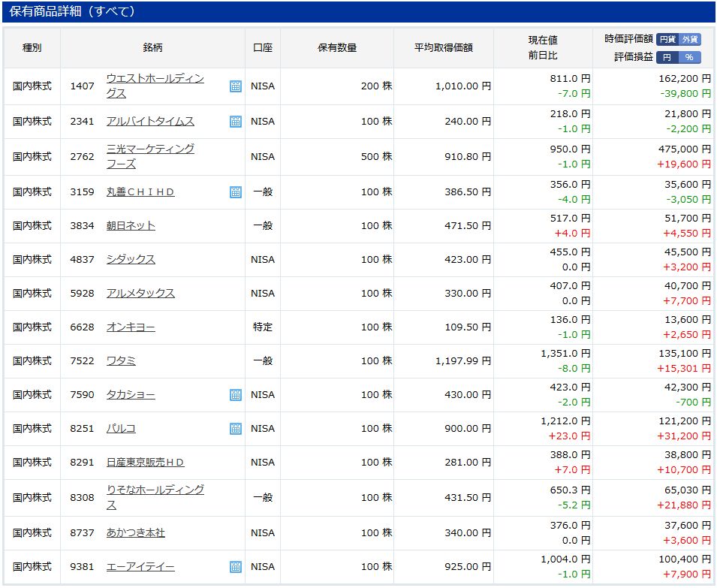Screen dimensions: 717x588
Task: Select stock code 2341
Action: (82, 121)
